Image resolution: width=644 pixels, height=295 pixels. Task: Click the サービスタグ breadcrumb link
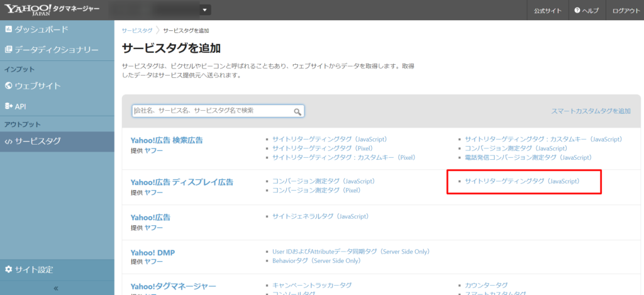(x=136, y=31)
